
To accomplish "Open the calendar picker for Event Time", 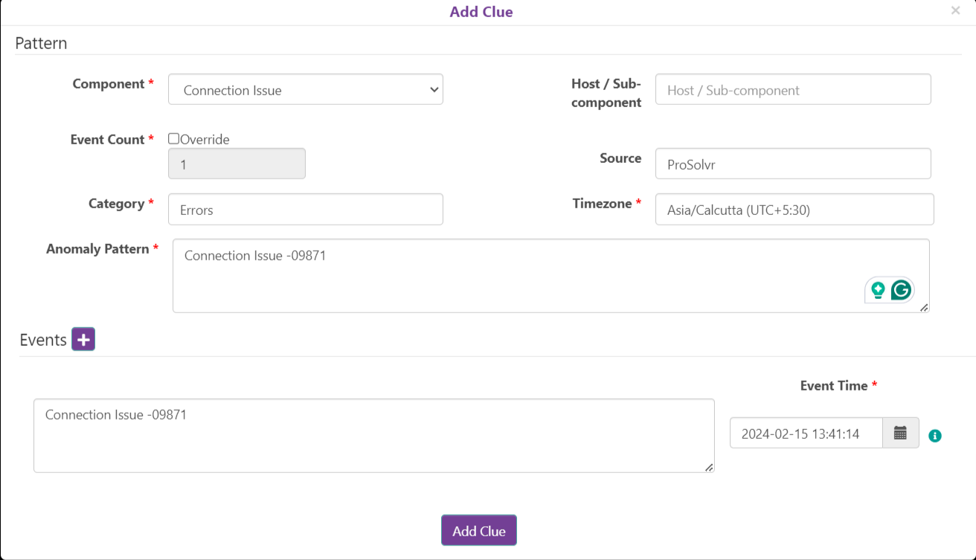I will [900, 433].
